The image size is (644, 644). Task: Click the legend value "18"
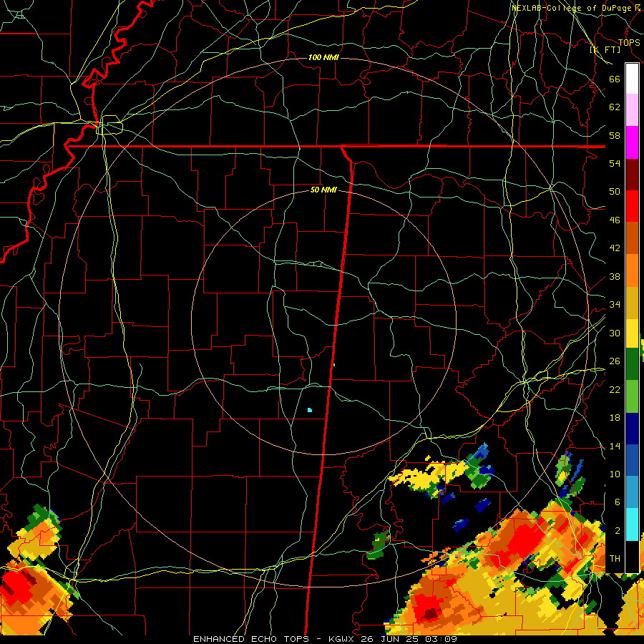click(615, 418)
